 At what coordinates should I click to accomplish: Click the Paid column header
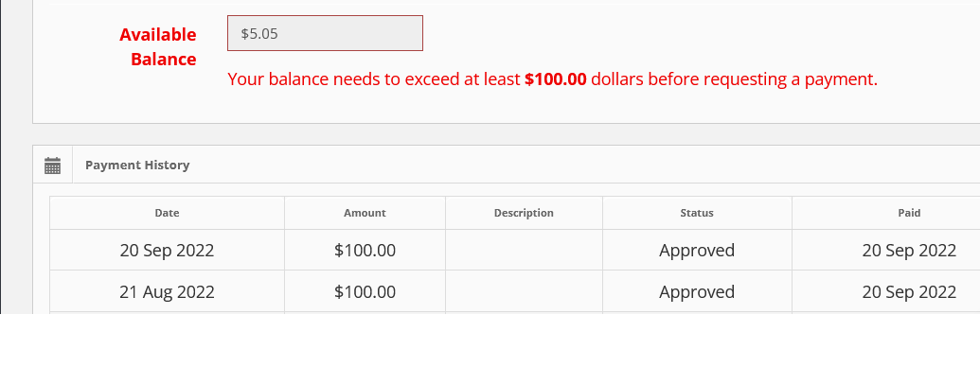click(909, 213)
